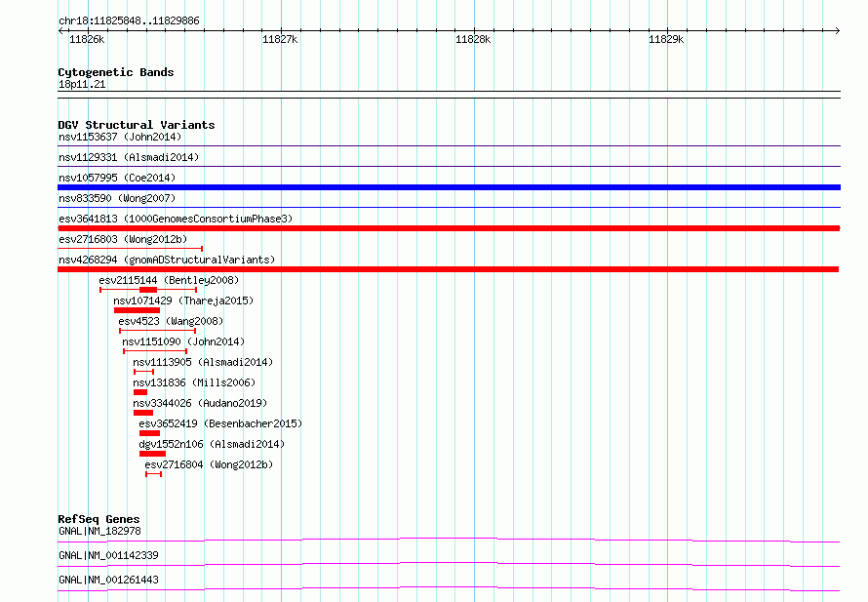Click the esv4523 variant range line
This screenshot has height=602, width=868.
(158, 331)
